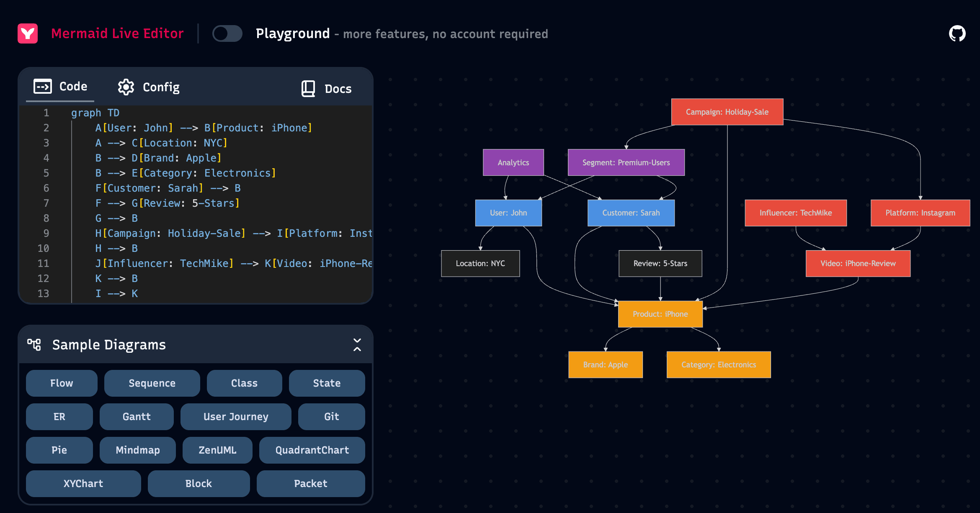Screen dimensions: 980x513
Task: Place cursor on line 'A --> C[Location: NYC]'
Action: [161, 143]
